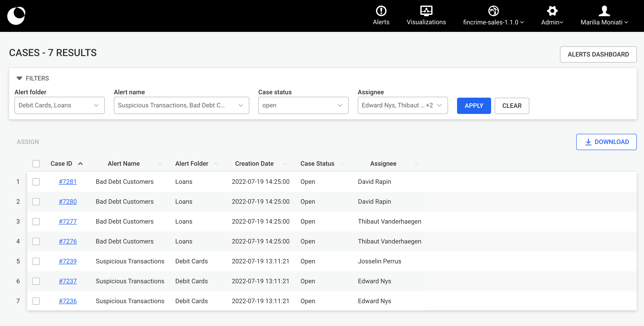The width and height of the screenshot is (644, 326).
Task: Click the ALERTS DASHBOARD button
Action: click(598, 54)
